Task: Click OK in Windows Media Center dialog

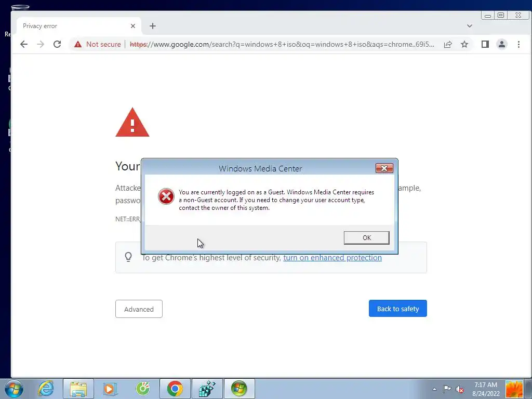Action: coord(366,237)
